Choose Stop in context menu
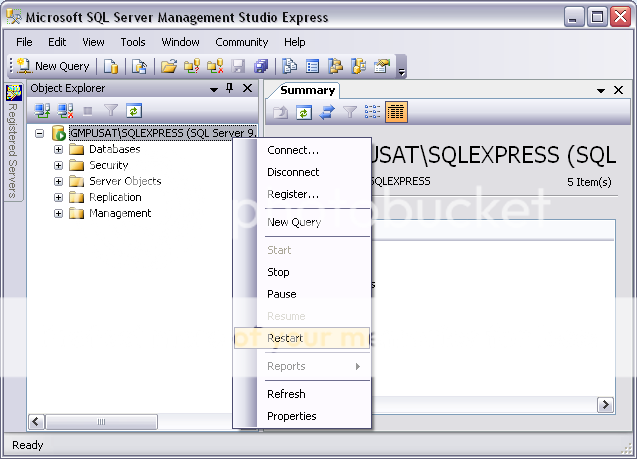The image size is (637, 459). [x=302, y=272]
